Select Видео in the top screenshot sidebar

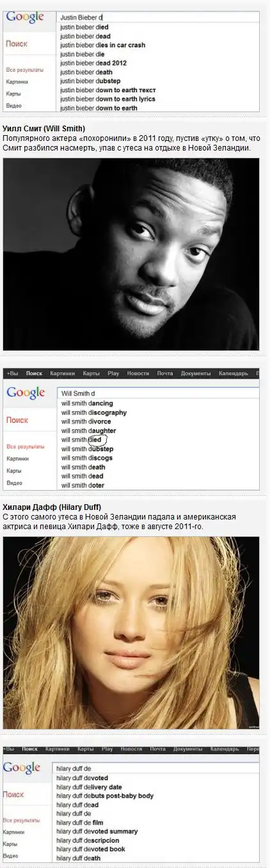click(14, 106)
